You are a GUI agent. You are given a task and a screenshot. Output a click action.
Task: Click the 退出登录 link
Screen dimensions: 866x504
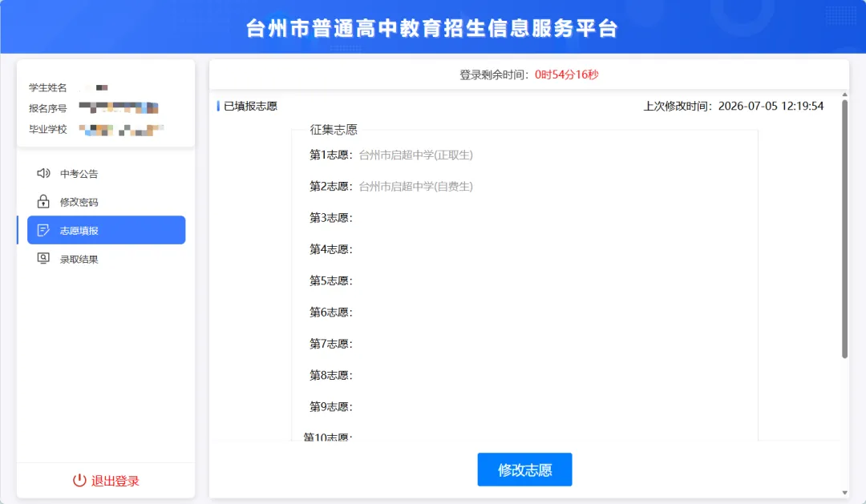[106, 480]
